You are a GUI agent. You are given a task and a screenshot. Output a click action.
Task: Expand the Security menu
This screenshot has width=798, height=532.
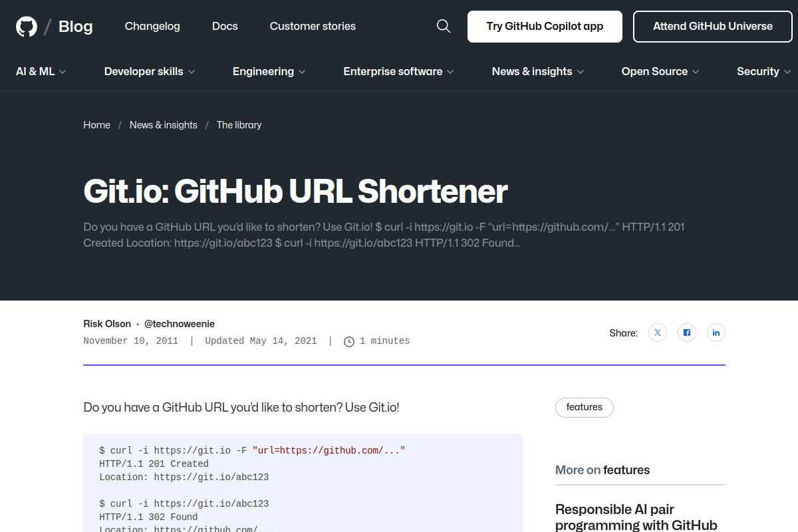click(x=763, y=71)
